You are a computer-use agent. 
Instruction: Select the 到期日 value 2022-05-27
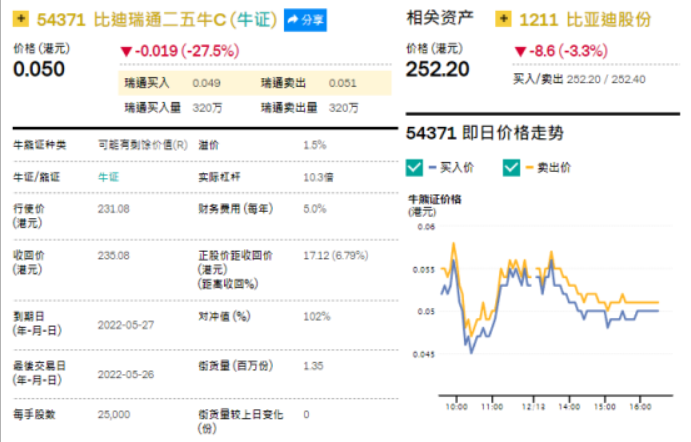click(126, 325)
